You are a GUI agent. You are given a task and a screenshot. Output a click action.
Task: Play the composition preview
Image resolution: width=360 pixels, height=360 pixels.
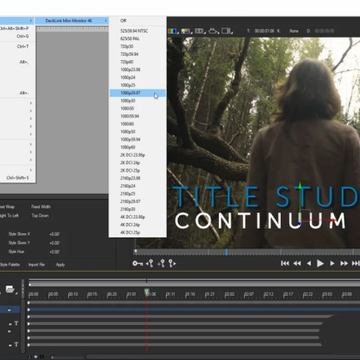[320, 264]
